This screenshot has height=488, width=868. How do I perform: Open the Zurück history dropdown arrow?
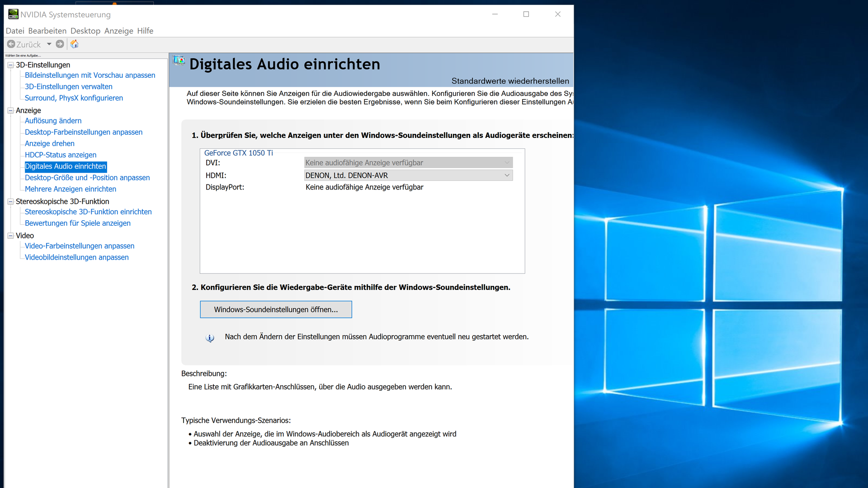(x=49, y=44)
